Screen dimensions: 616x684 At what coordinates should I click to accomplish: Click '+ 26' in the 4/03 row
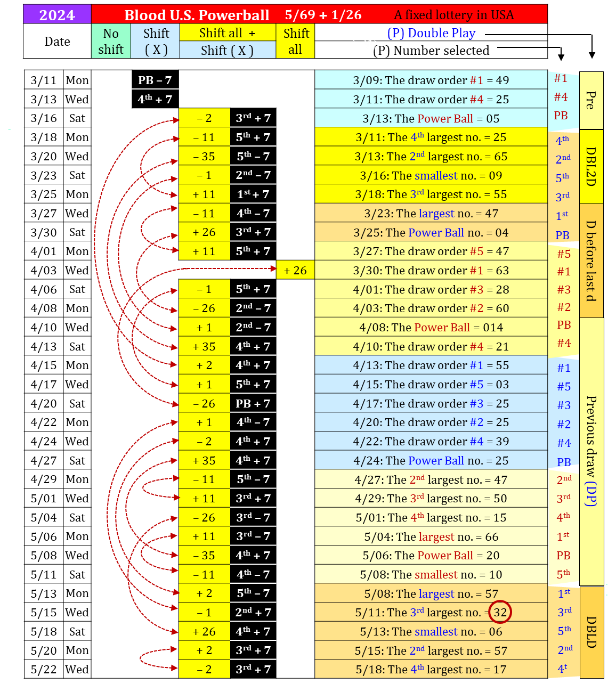pyautogui.click(x=295, y=270)
